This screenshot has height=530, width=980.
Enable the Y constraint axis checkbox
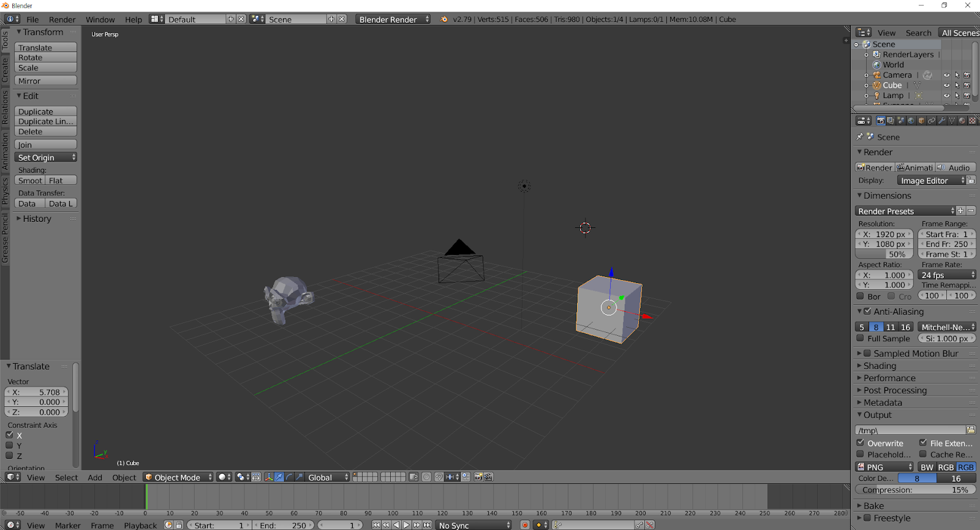point(9,445)
